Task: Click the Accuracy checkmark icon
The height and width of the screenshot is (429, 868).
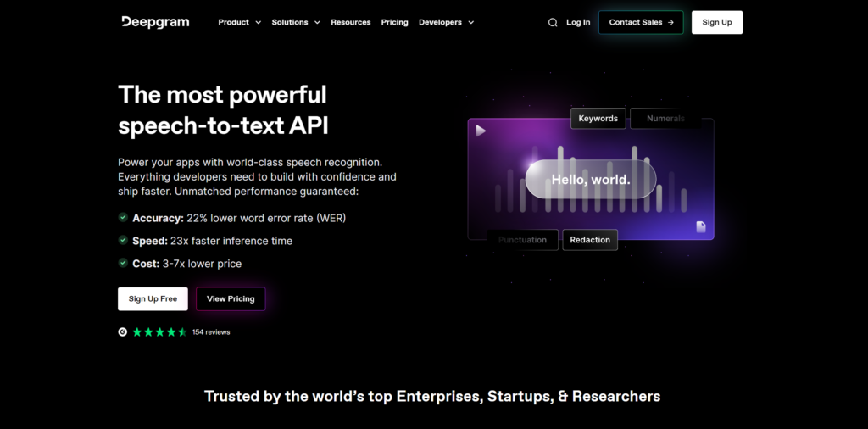Action: click(x=123, y=218)
